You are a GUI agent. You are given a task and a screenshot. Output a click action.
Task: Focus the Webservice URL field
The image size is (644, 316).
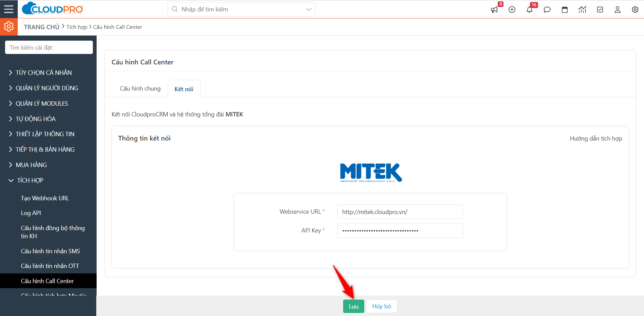[x=400, y=212]
